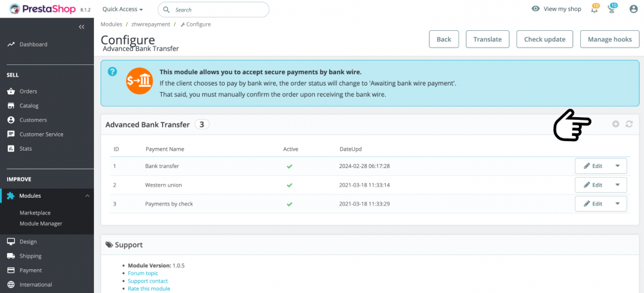Click the View my shop eye icon
The width and height of the screenshot is (644, 293).
click(536, 9)
